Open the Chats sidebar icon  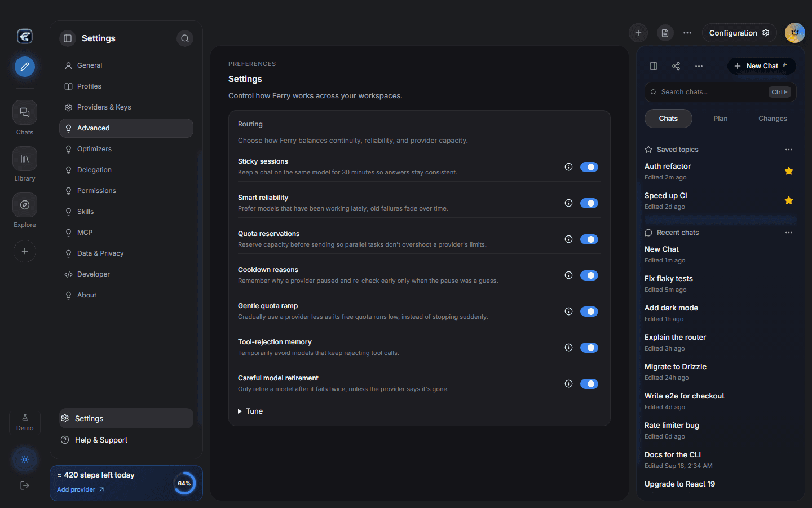pyautogui.click(x=25, y=112)
